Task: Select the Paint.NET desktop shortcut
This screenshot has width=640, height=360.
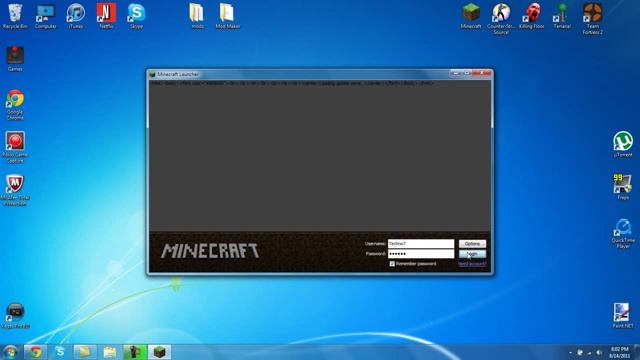Action: coord(623,316)
